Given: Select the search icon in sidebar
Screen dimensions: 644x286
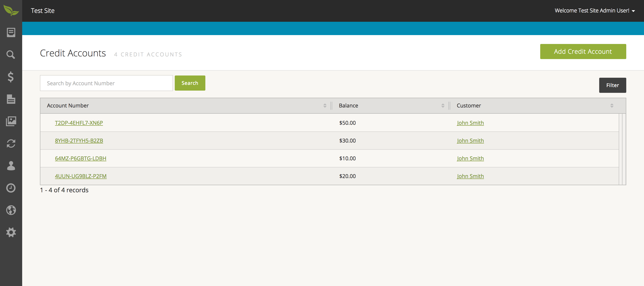Looking at the screenshot, I should point(11,54).
